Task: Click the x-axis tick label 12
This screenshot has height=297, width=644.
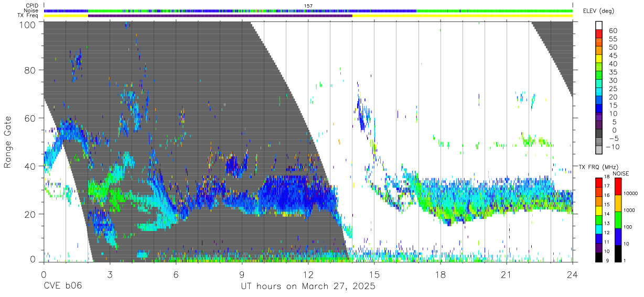Action: click(x=308, y=274)
